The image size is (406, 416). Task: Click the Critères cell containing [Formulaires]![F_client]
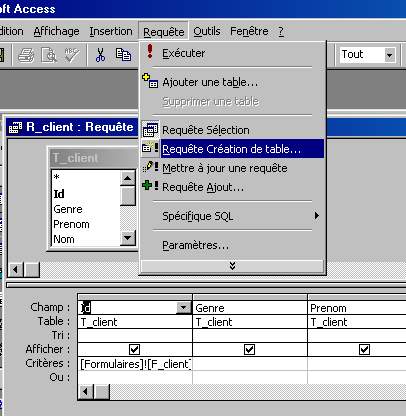(x=135, y=364)
